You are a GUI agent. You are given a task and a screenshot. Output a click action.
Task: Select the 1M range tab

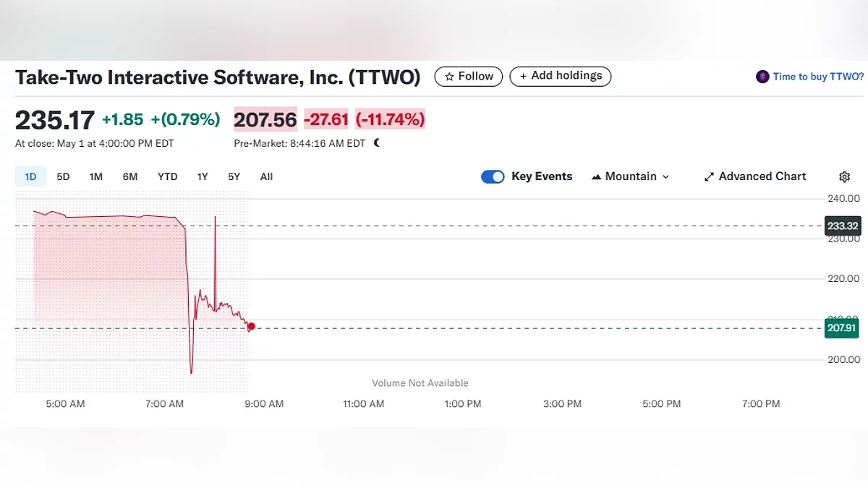pyautogui.click(x=96, y=176)
